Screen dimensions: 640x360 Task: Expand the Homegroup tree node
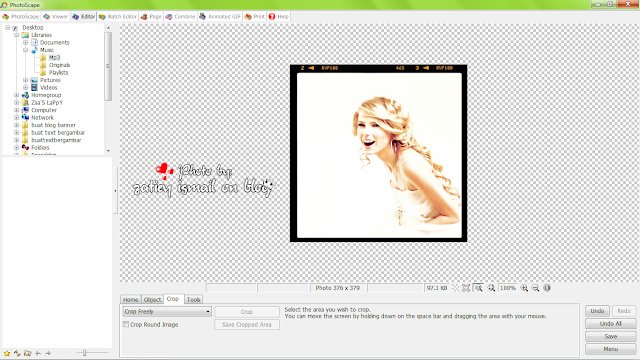[x=17, y=95]
